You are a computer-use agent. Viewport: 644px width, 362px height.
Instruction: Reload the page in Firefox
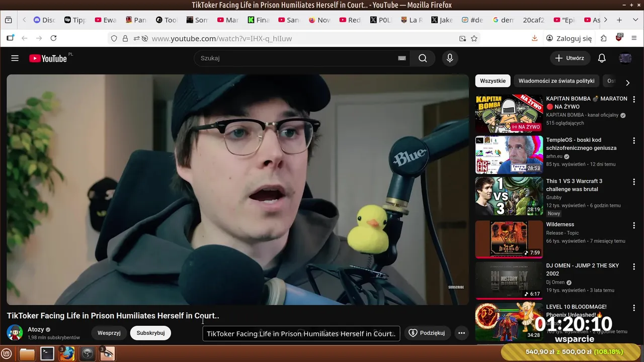tap(53, 38)
